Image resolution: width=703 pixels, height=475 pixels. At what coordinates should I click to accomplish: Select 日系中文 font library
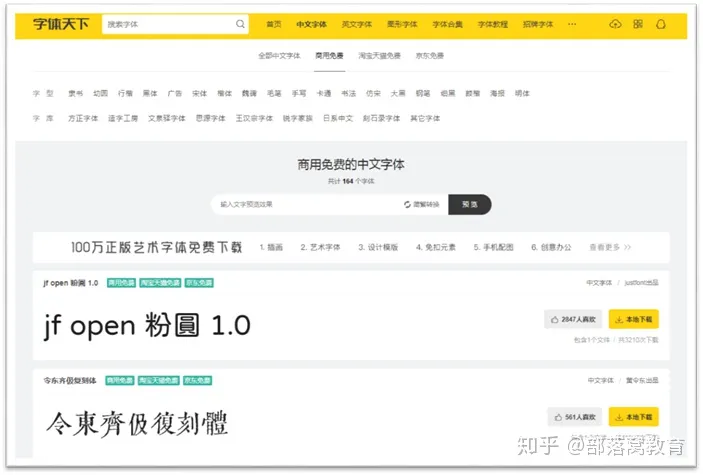tap(338, 118)
